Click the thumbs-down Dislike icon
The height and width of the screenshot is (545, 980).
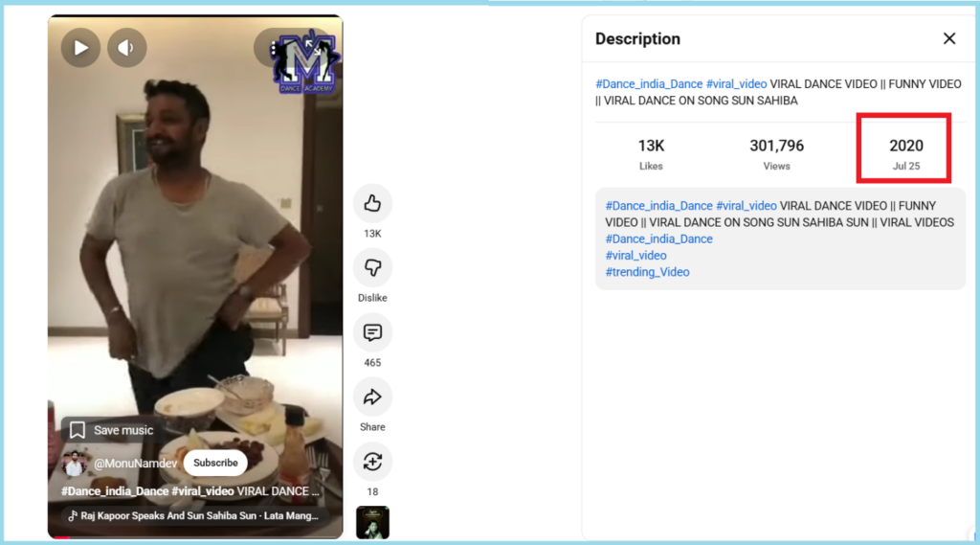coord(372,268)
